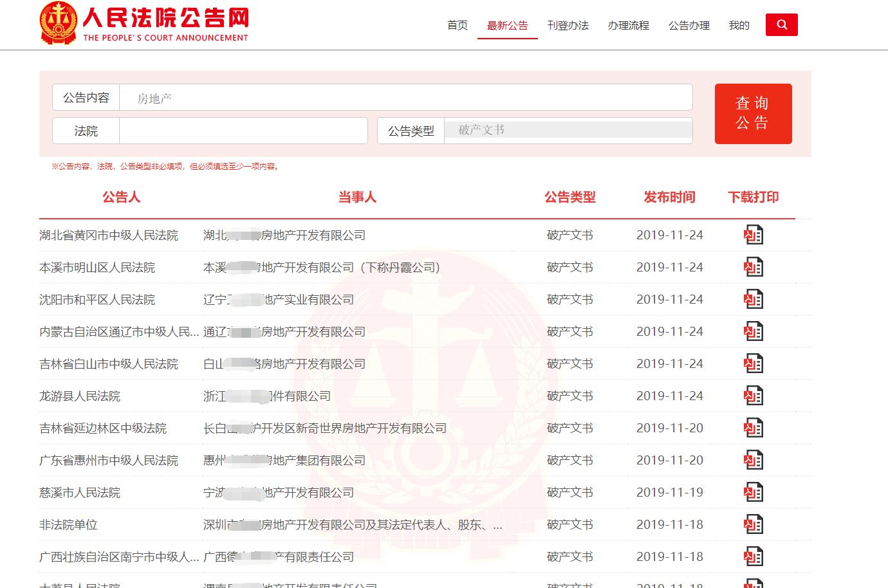Open the 公告办理 page
The image size is (888, 588).
tap(689, 25)
